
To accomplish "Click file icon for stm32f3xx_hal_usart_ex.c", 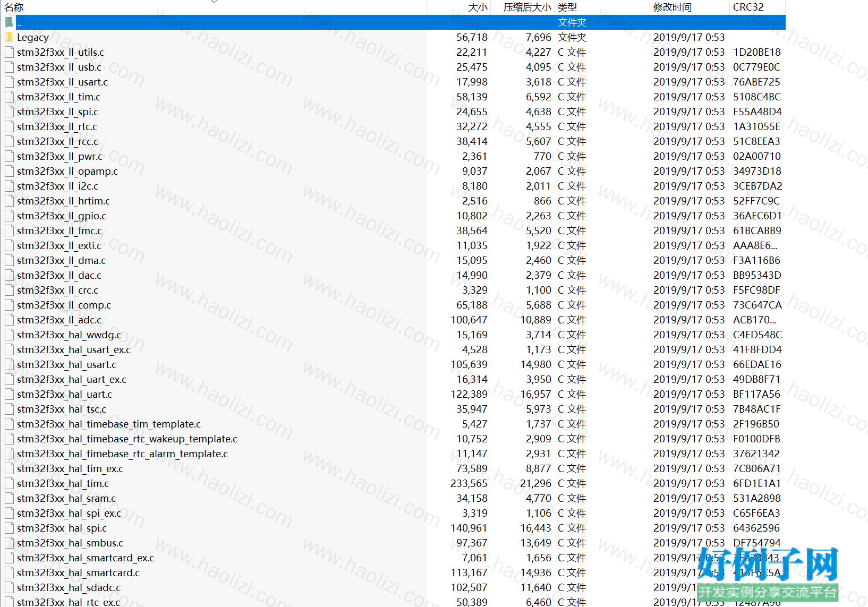I will [x=9, y=349].
